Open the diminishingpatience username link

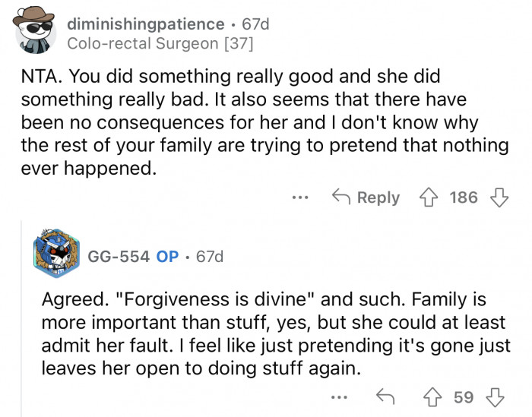click(x=145, y=25)
